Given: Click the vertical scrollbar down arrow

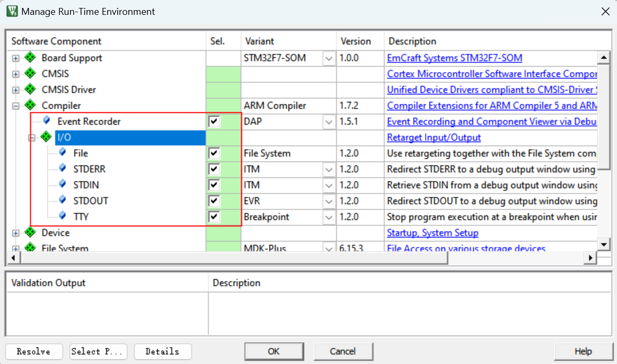Looking at the screenshot, I should pyautogui.click(x=603, y=244).
